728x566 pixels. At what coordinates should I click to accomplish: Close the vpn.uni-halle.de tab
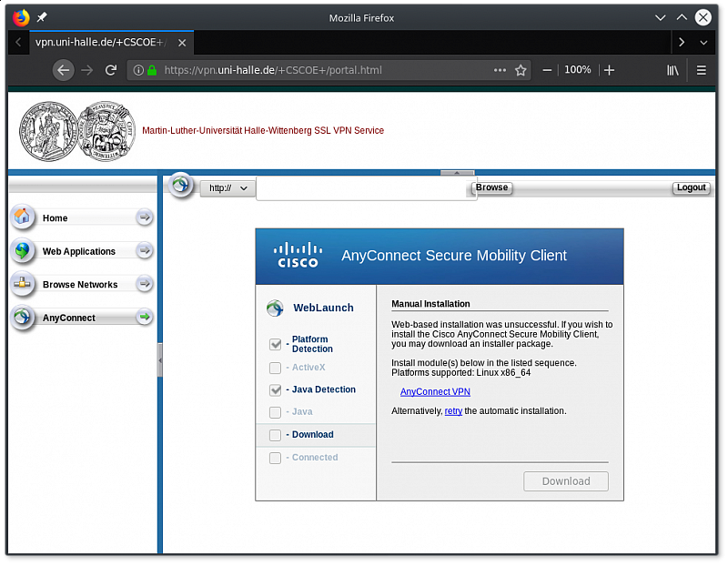point(182,43)
